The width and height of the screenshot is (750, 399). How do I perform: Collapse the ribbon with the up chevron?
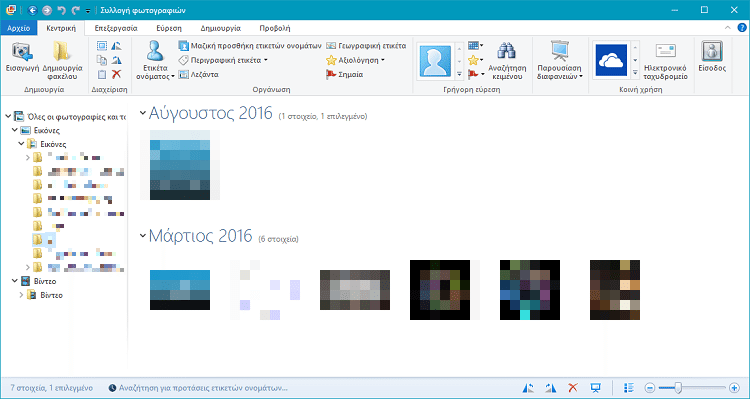(x=728, y=28)
